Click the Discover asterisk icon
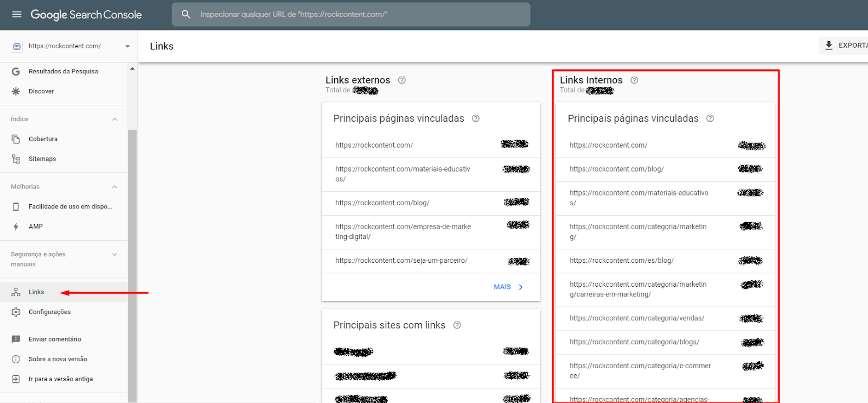The image size is (868, 403). point(16,91)
